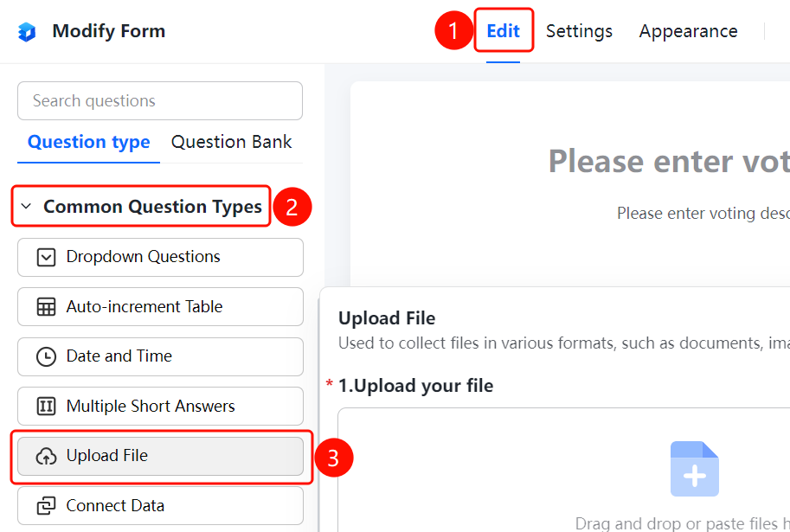Switch to the Edit tab
This screenshot has height=532, width=790.
503,31
